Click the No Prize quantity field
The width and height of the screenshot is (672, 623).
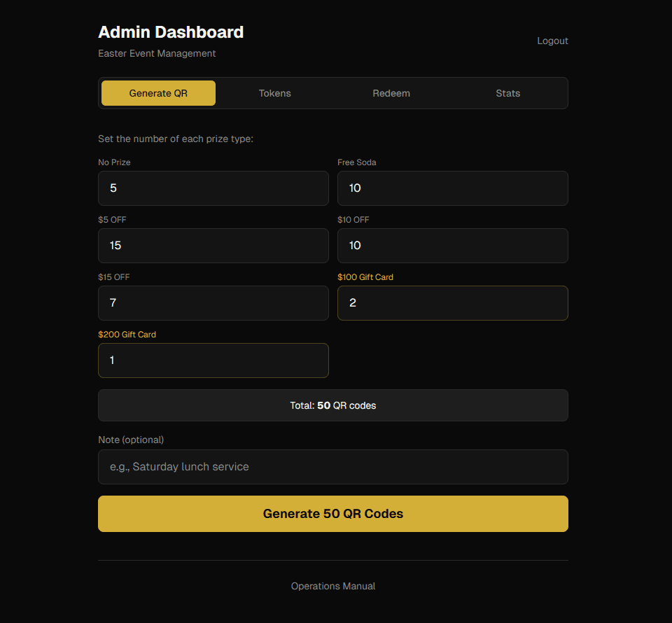[213, 188]
